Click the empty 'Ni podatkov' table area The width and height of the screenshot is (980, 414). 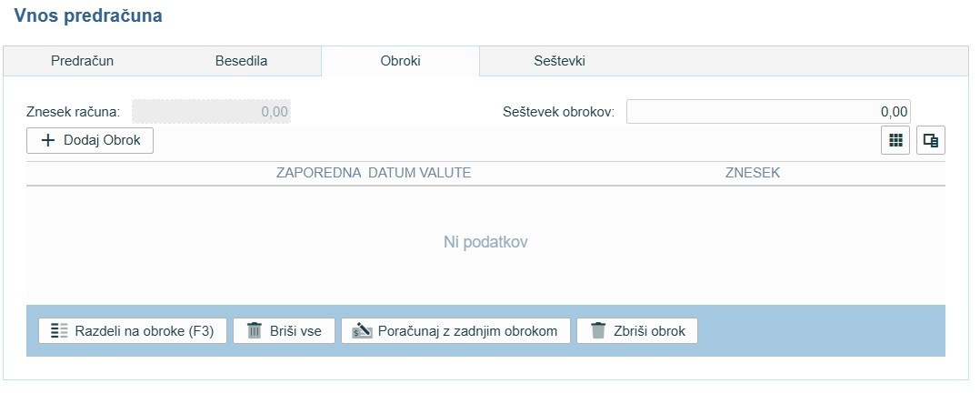point(485,242)
